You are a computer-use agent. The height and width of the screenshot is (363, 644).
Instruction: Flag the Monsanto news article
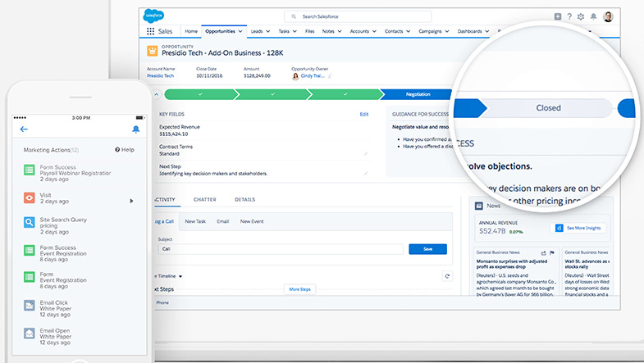click(552, 252)
